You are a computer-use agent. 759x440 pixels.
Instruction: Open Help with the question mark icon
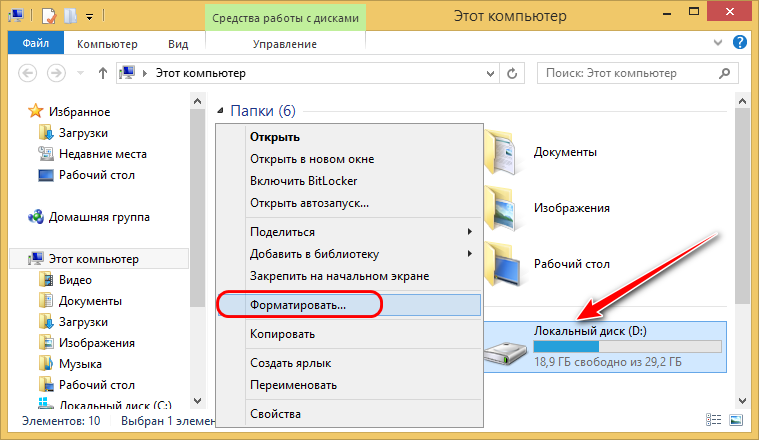click(740, 43)
